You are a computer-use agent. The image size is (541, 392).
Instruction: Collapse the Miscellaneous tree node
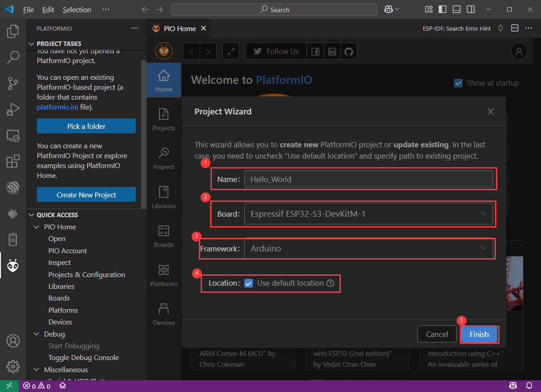tap(37, 370)
